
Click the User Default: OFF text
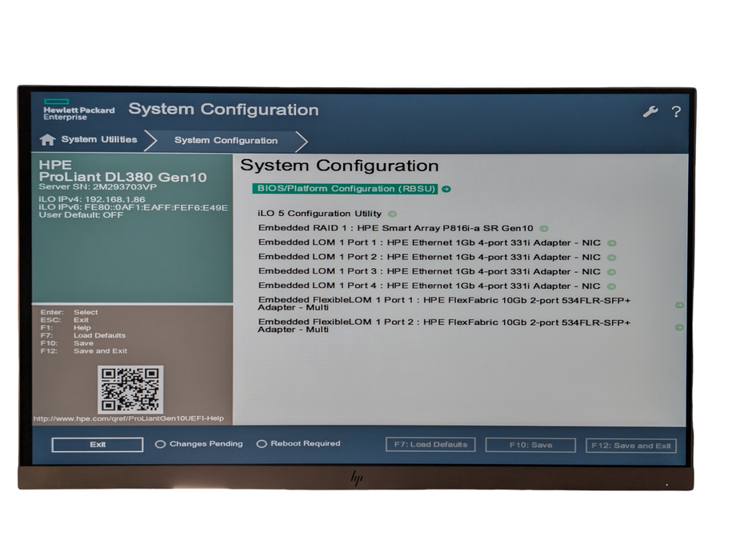point(81,215)
